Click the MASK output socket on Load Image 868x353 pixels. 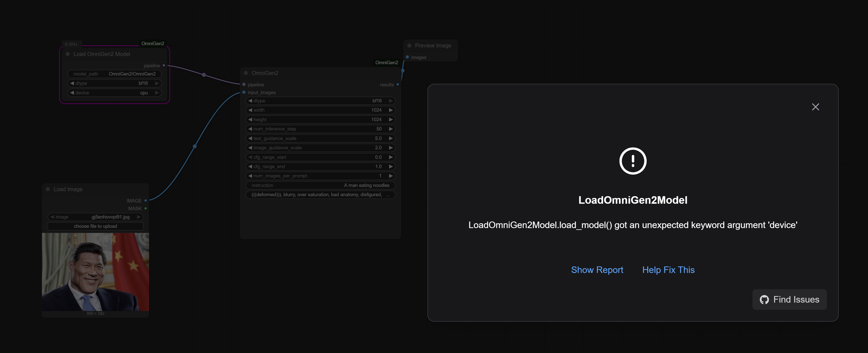pyautogui.click(x=146, y=208)
